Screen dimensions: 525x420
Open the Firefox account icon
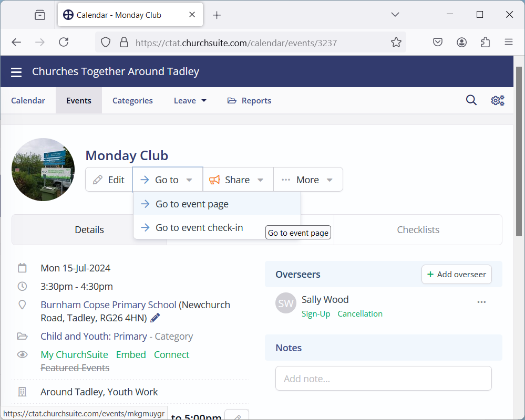(x=461, y=42)
